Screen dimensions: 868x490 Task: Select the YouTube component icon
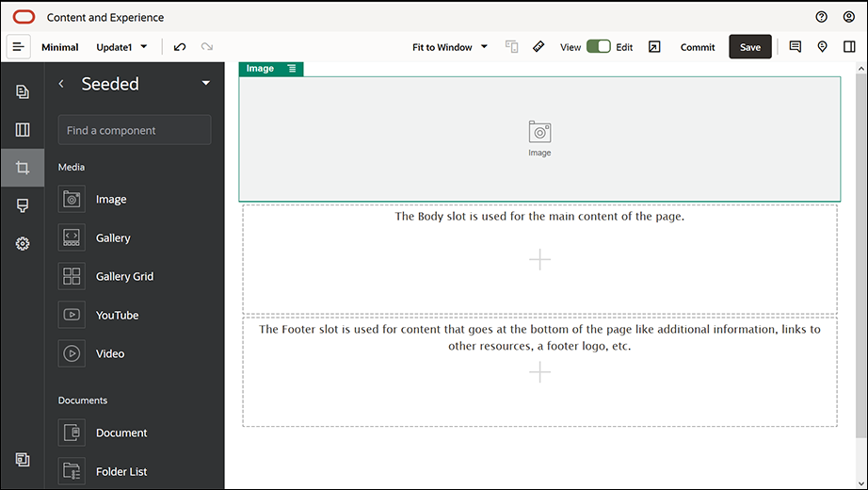click(x=72, y=315)
